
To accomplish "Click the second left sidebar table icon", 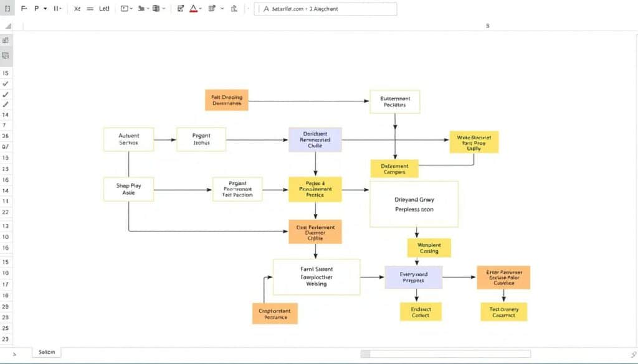I will [6, 55].
